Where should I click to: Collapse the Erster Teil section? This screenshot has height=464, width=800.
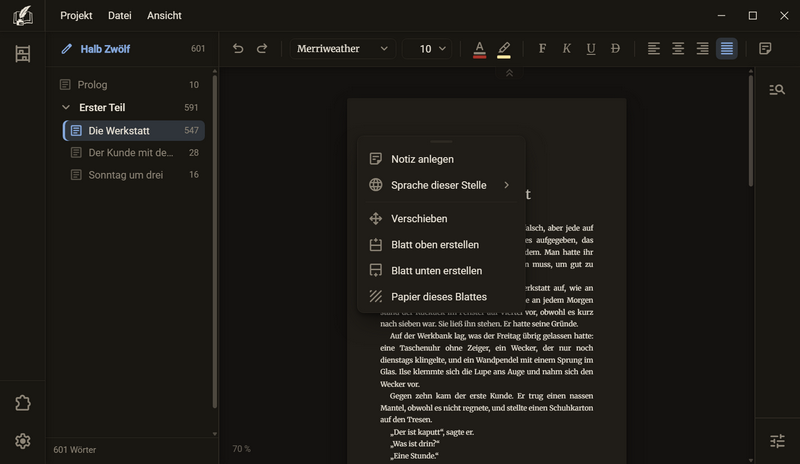coord(65,107)
